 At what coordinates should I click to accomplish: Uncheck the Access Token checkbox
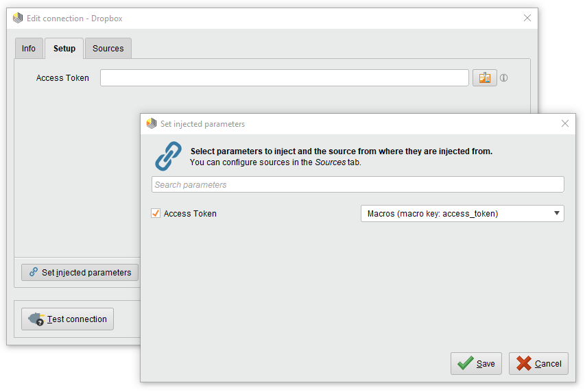(x=156, y=214)
